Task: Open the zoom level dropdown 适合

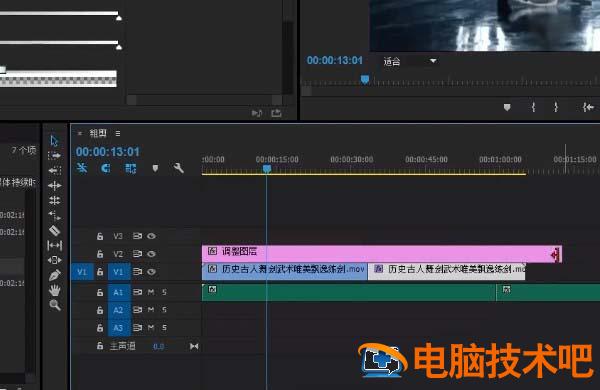Action: tap(410, 61)
